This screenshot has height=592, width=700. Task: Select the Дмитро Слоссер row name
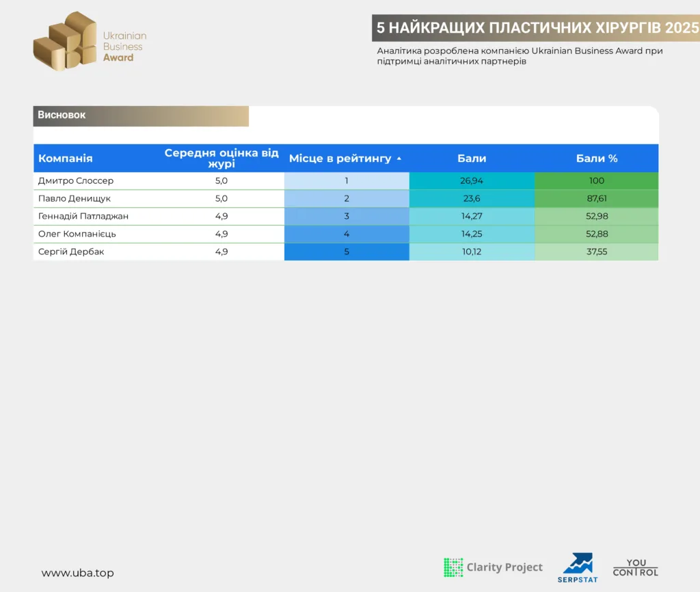(x=76, y=181)
